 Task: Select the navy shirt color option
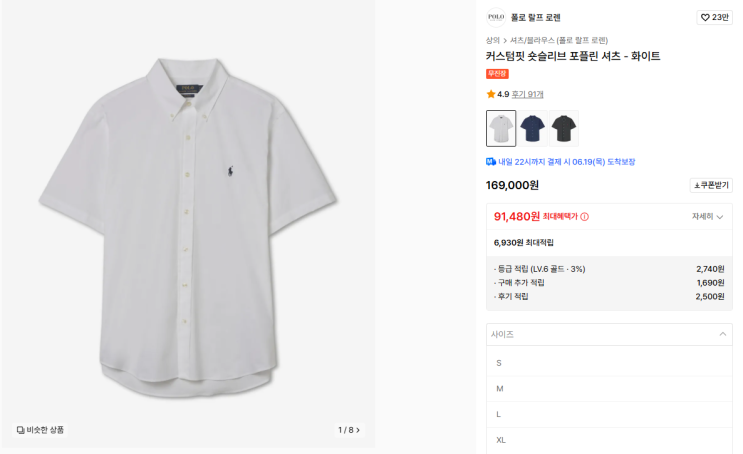click(x=532, y=128)
